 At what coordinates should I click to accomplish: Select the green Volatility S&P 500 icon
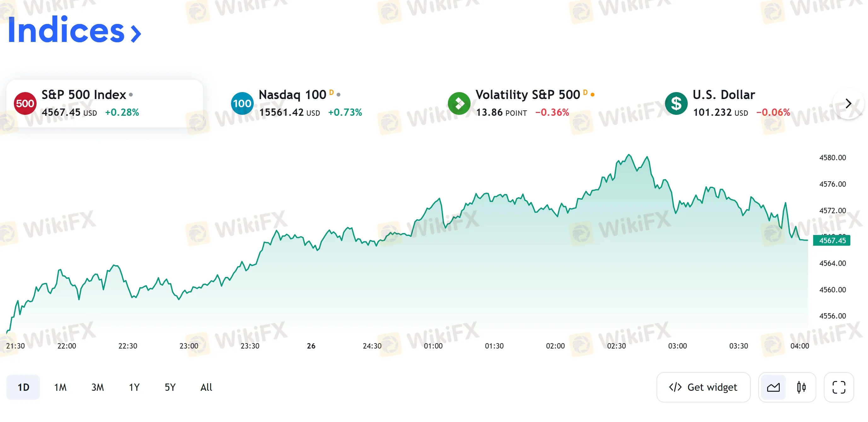point(459,103)
